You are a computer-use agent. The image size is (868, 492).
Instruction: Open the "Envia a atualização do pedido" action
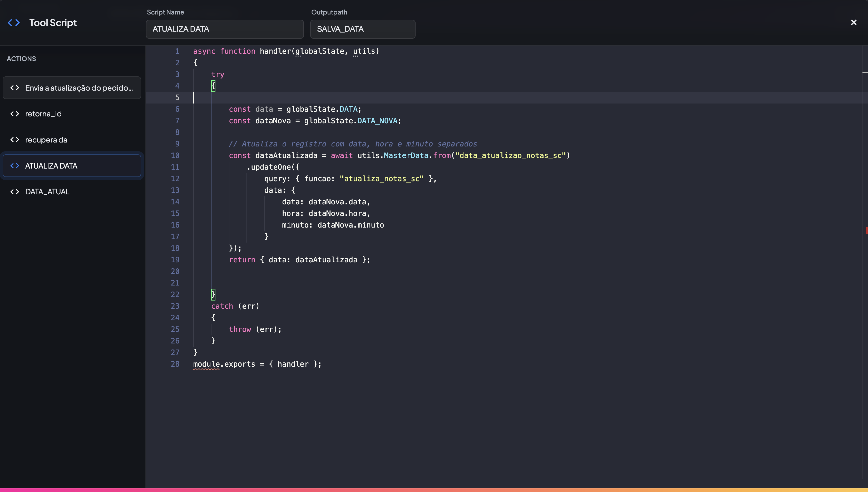[x=79, y=87]
